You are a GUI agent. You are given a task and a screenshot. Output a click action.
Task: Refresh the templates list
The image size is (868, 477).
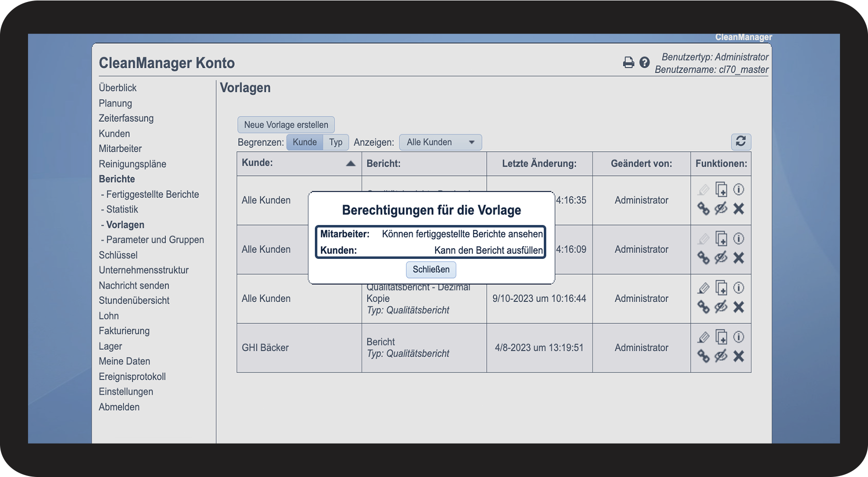tap(741, 141)
